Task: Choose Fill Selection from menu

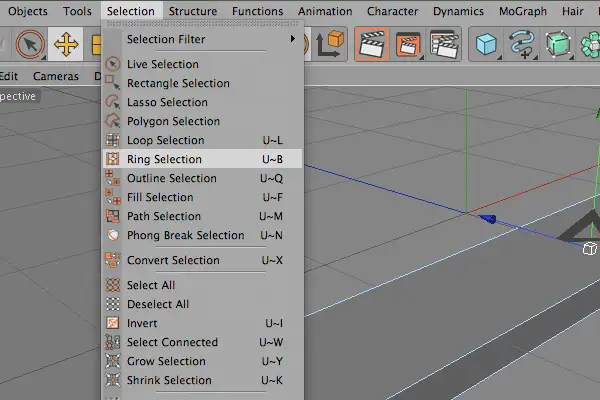Action: 203,197
